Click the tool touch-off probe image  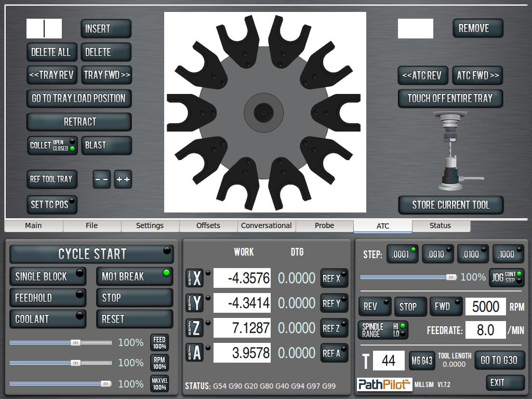point(450,151)
